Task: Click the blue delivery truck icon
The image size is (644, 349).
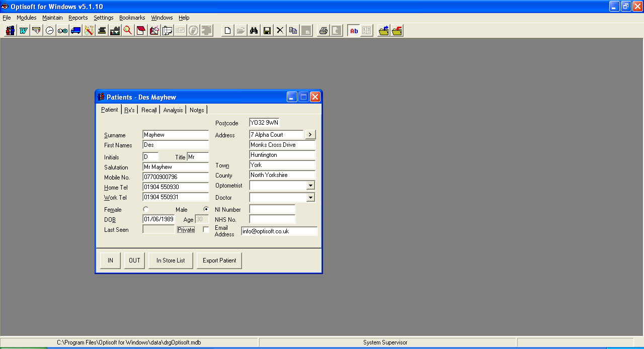Action: click(x=75, y=31)
